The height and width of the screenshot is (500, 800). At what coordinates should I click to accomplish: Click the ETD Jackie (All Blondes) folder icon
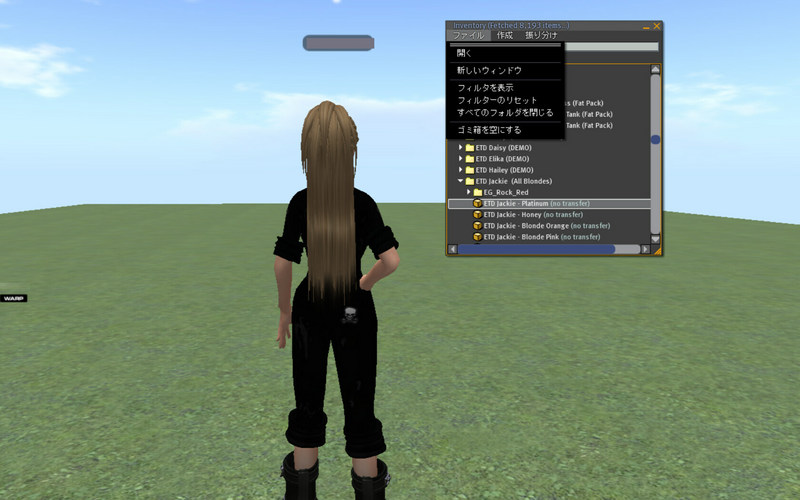(x=470, y=181)
